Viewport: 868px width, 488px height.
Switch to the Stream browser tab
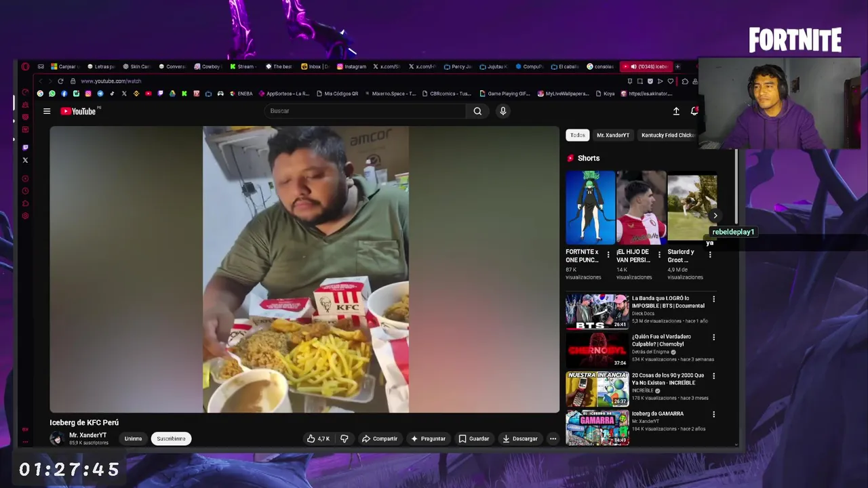242,66
